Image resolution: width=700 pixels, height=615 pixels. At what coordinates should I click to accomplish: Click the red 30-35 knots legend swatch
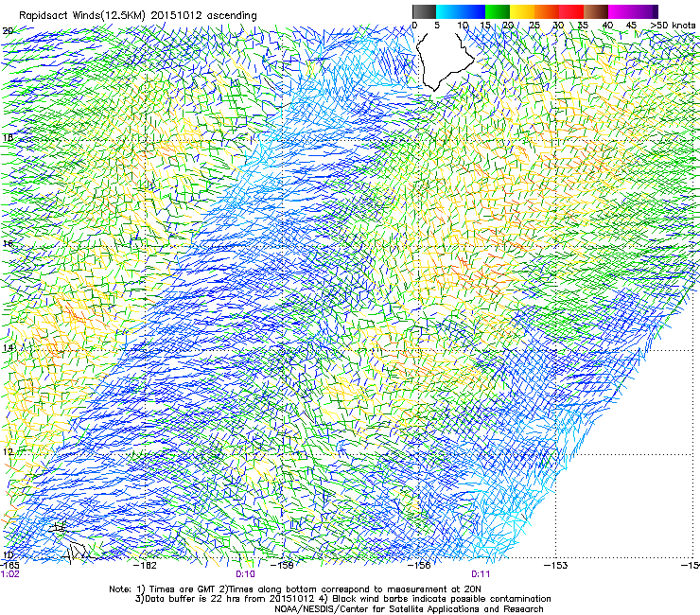(x=571, y=11)
